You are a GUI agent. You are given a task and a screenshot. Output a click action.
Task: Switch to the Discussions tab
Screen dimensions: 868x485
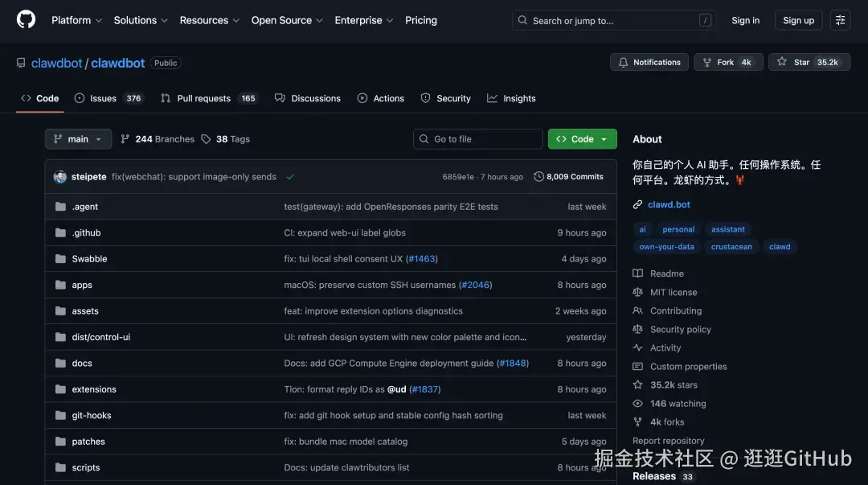[x=308, y=98]
